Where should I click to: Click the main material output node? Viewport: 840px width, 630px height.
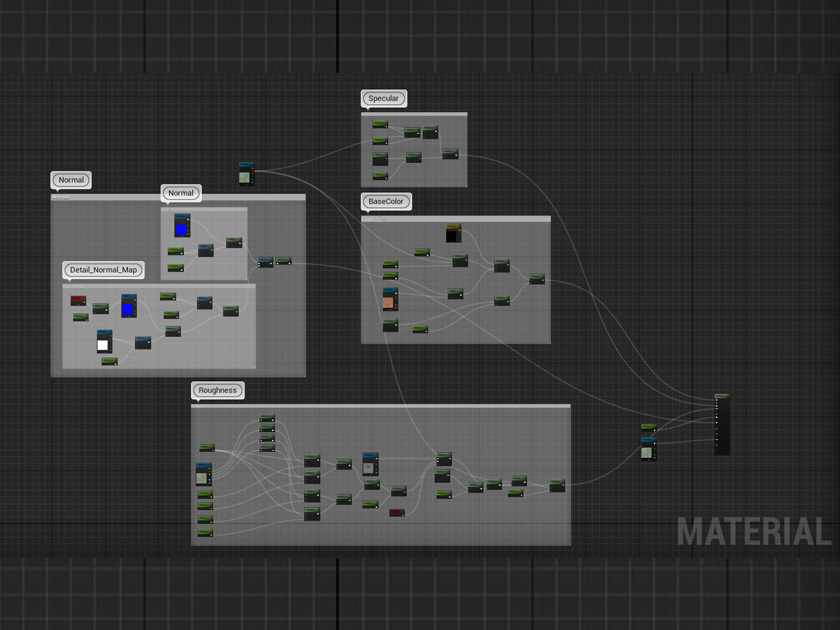tap(722, 424)
